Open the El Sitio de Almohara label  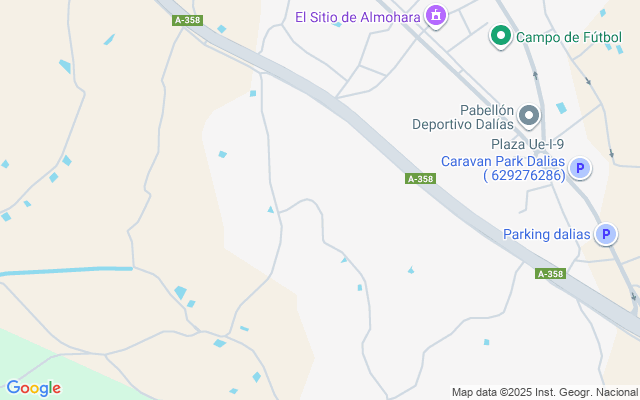tap(358, 17)
